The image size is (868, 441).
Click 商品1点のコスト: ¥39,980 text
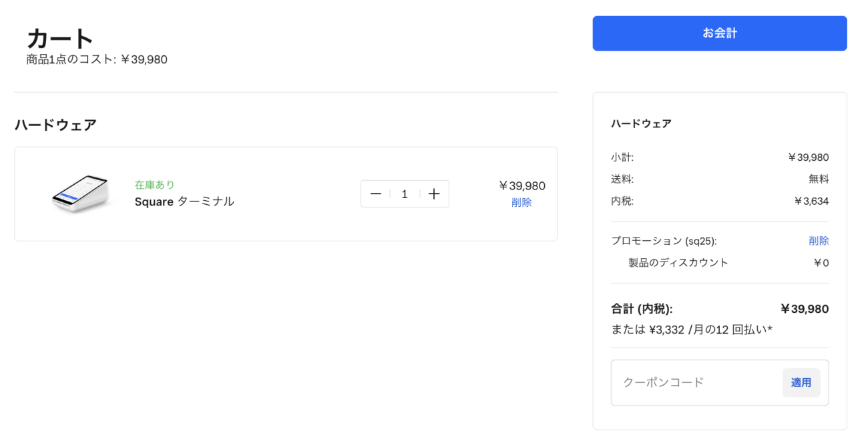coord(97,60)
